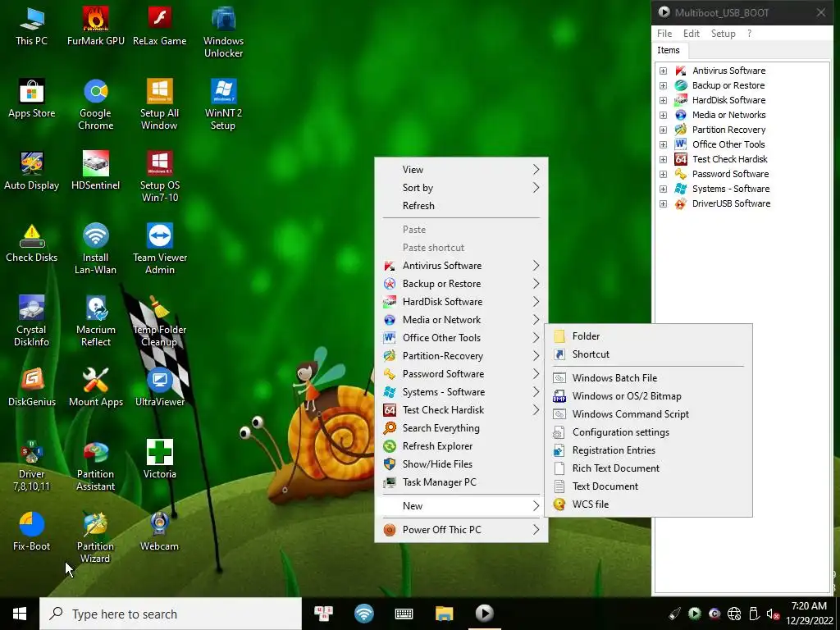
Task: Create new Folder from submenu
Action: 648,336
